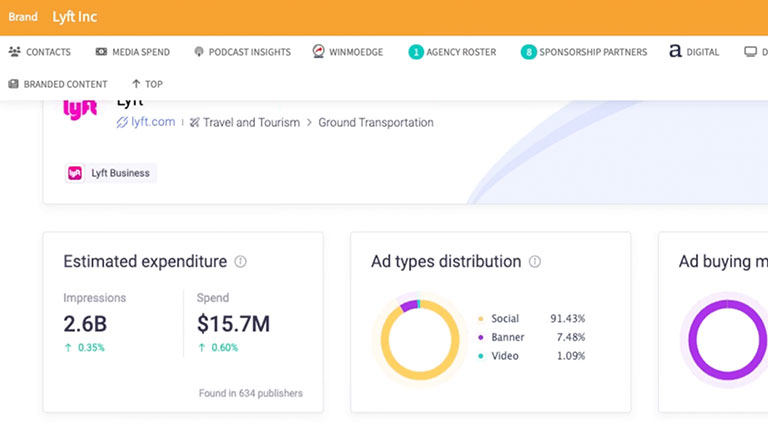Click the Video legend label
The width and height of the screenshot is (768, 439).
coord(505,356)
